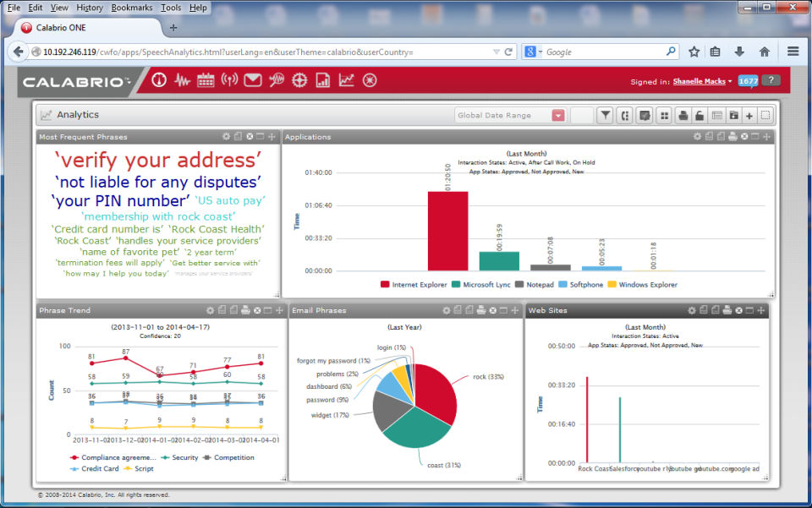Click the 'verify your address' phrase

pyautogui.click(x=158, y=161)
